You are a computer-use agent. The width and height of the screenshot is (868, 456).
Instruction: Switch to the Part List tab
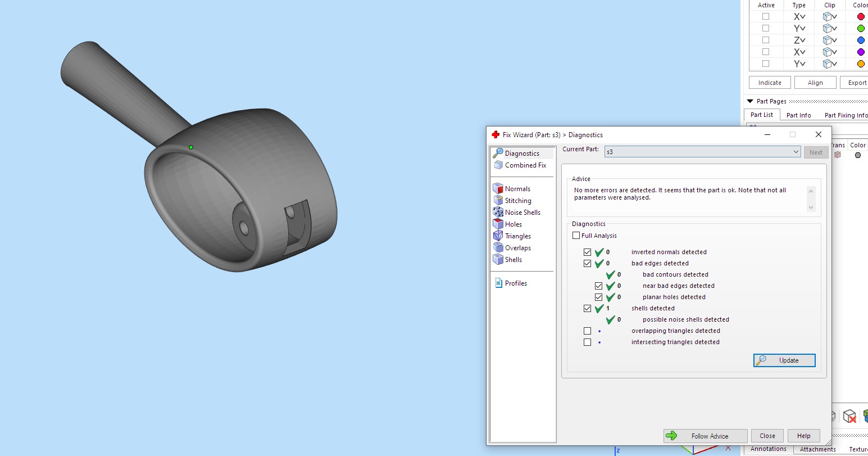[762, 115]
